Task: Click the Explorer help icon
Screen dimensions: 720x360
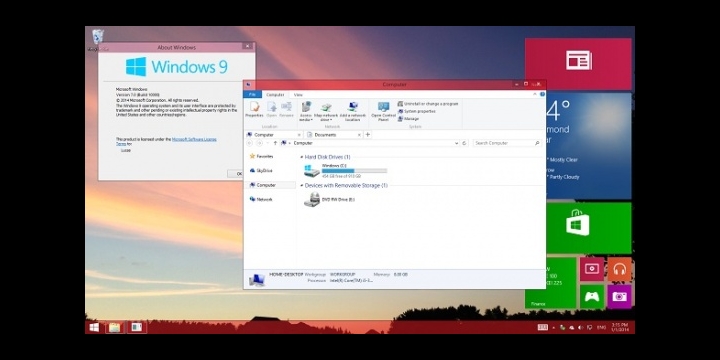Action: coord(542,94)
